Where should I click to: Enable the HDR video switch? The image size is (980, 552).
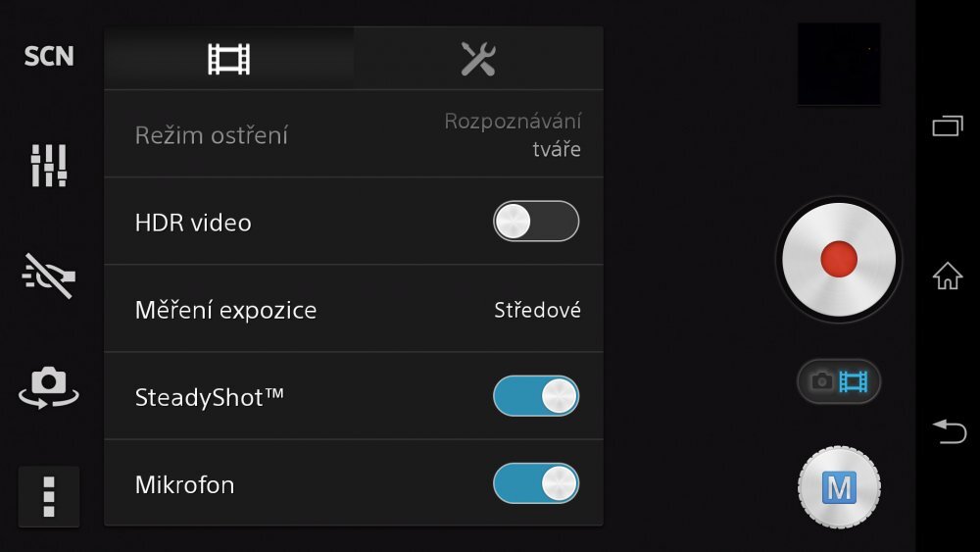tap(536, 222)
